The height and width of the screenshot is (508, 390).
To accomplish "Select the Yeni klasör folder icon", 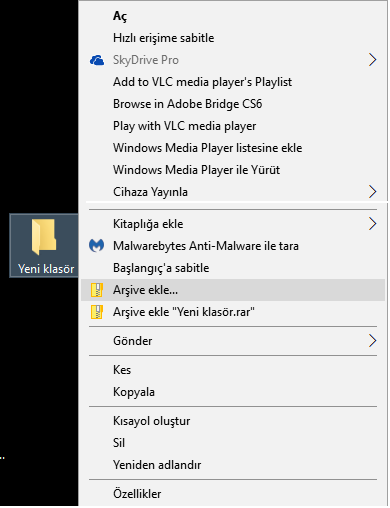I will point(44,237).
